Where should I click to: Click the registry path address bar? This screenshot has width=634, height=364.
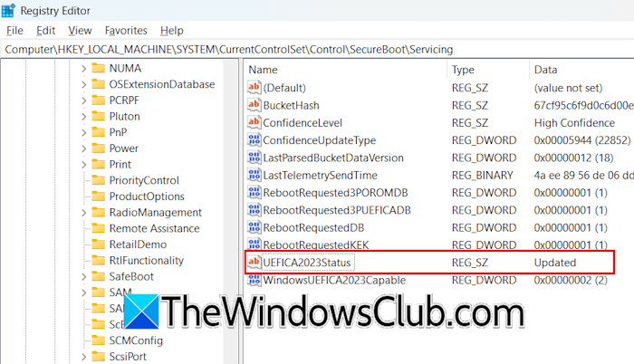pyautogui.click(x=317, y=49)
